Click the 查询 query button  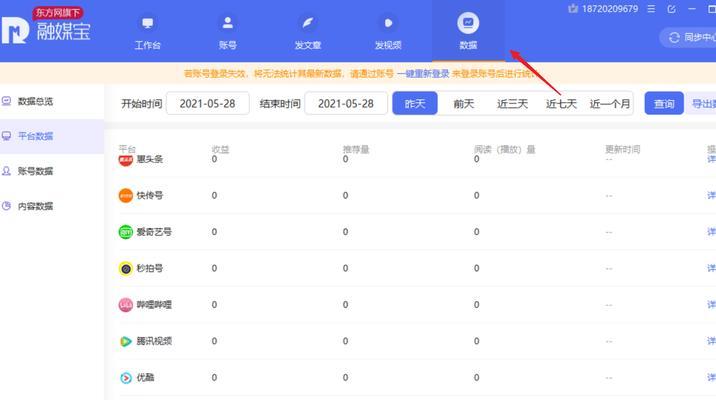[x=664, y=104]
